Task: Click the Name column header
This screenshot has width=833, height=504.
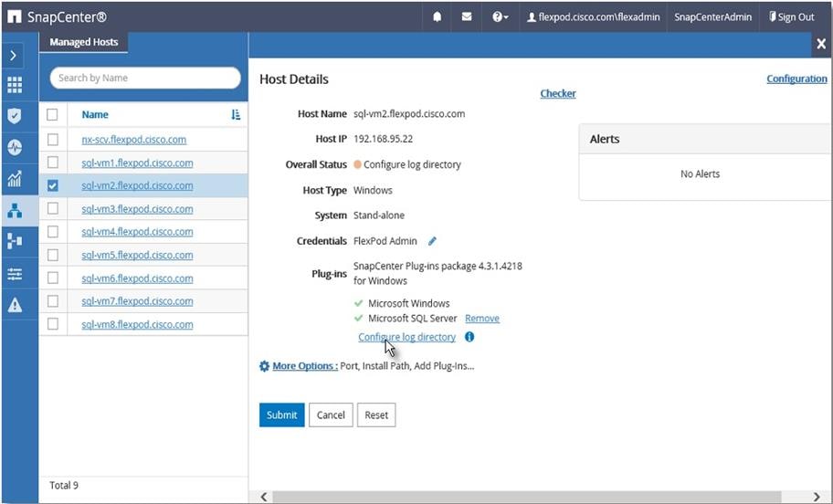Action: click(95, 115)
